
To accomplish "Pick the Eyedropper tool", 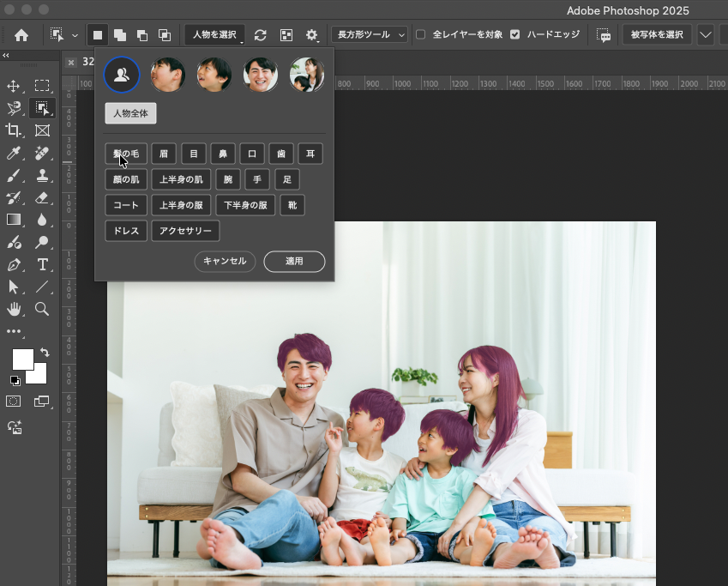I will 14,153.
